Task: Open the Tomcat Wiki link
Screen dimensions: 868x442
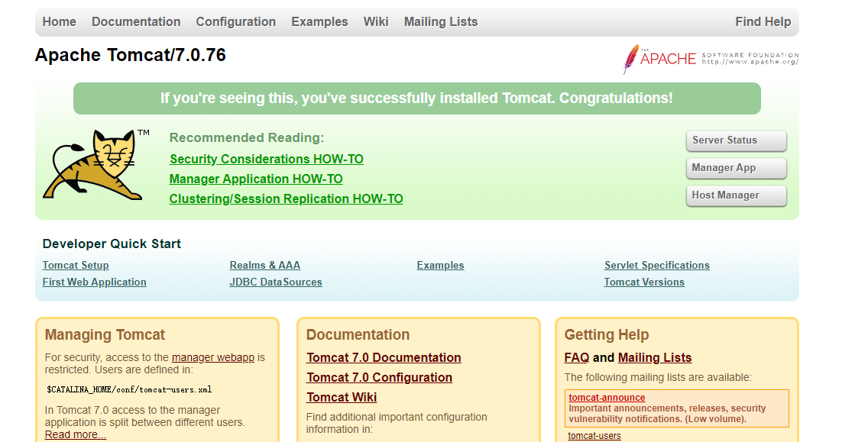Action: [342, 398]
